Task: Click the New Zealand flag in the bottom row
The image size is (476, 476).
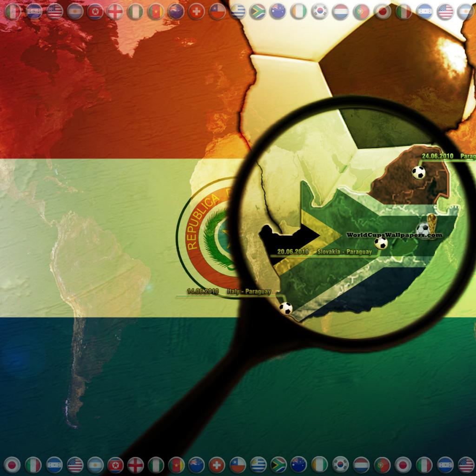Action: tap(197, 464)
